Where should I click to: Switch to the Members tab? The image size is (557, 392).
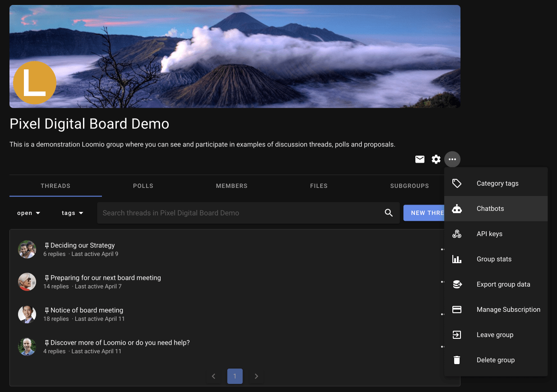(x=232, y=186)
